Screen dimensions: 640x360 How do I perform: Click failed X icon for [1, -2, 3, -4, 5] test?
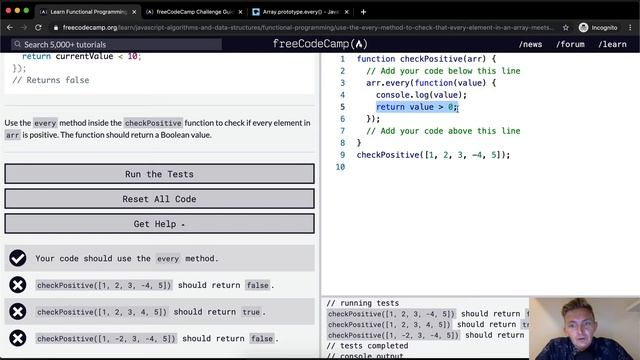18,338
